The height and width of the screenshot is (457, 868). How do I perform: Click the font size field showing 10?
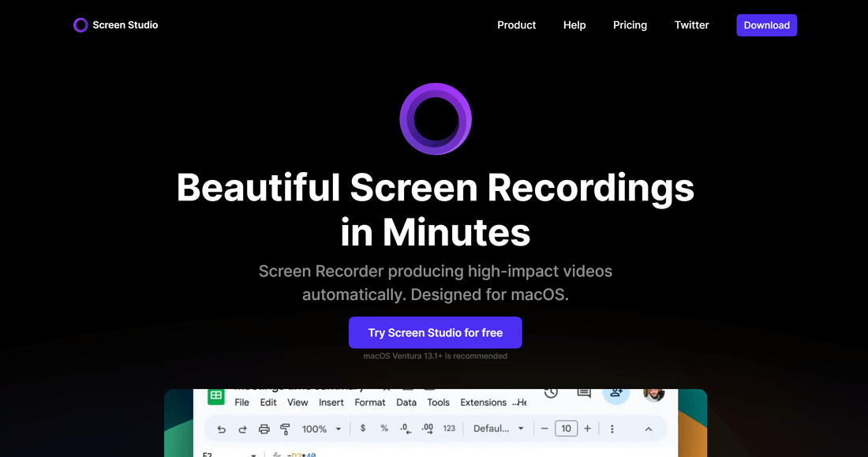click(566, 429)
